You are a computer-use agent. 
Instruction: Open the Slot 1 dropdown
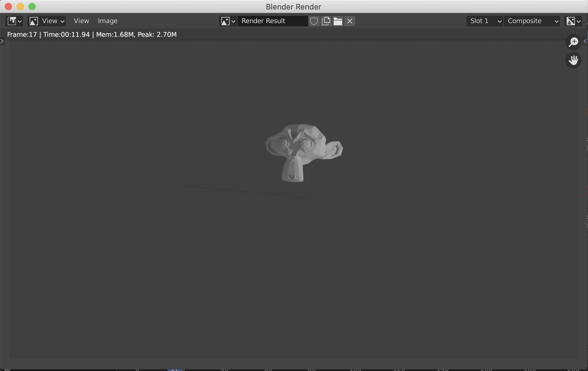click(x=485, y=21)
